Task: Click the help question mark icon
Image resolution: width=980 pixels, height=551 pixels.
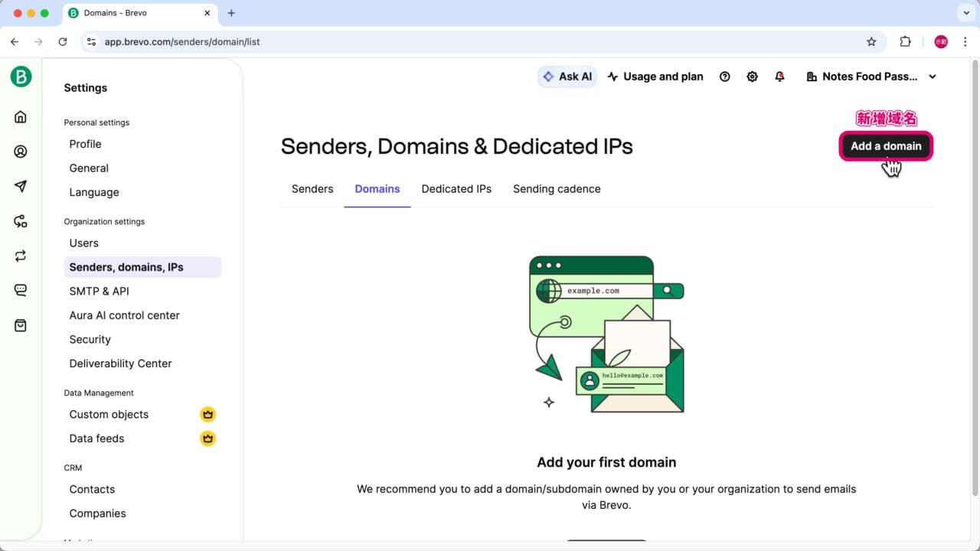Action: 724,77
